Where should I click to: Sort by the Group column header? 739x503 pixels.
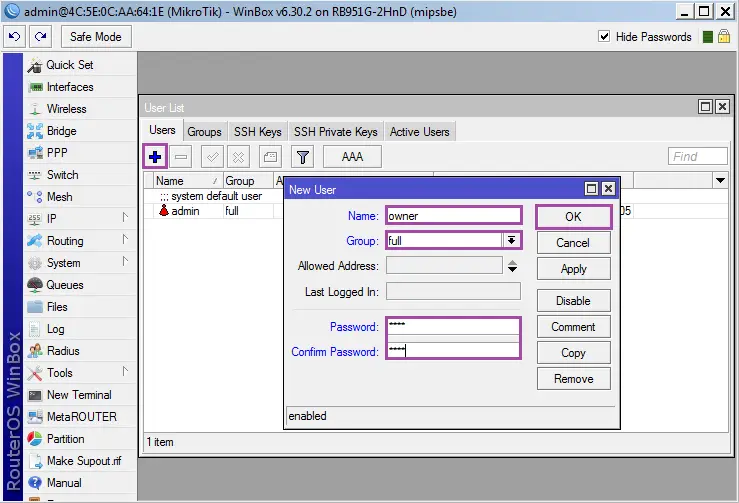[x=248, y=181]
